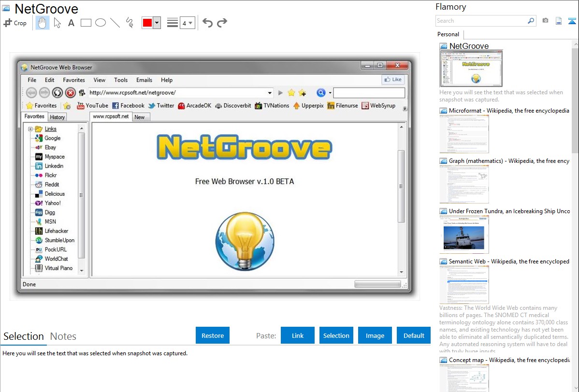Select the ellipse shape tool

101,23
